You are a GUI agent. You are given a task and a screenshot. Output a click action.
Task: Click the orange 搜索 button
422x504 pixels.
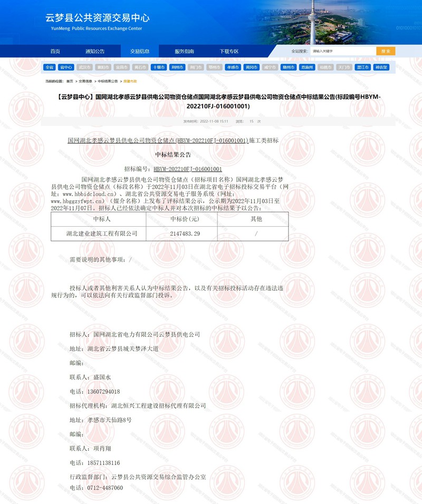coord(386,51)
